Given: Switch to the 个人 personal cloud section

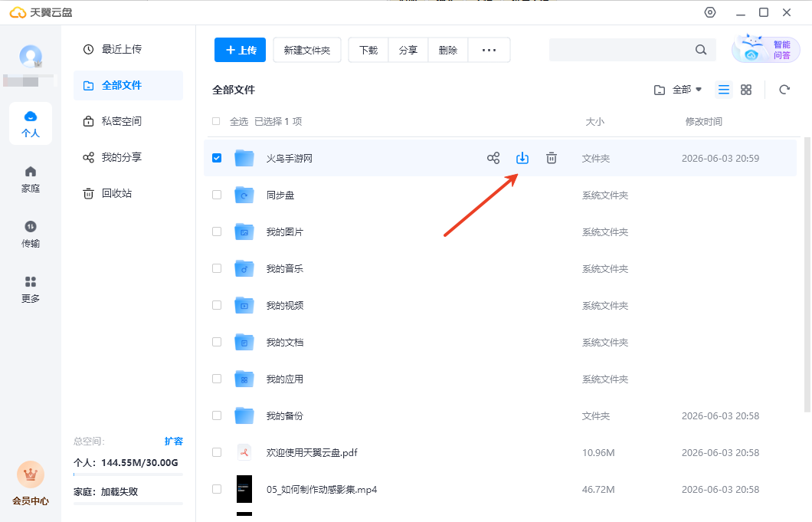Looking at the screenshot, I should pos(31,123).
